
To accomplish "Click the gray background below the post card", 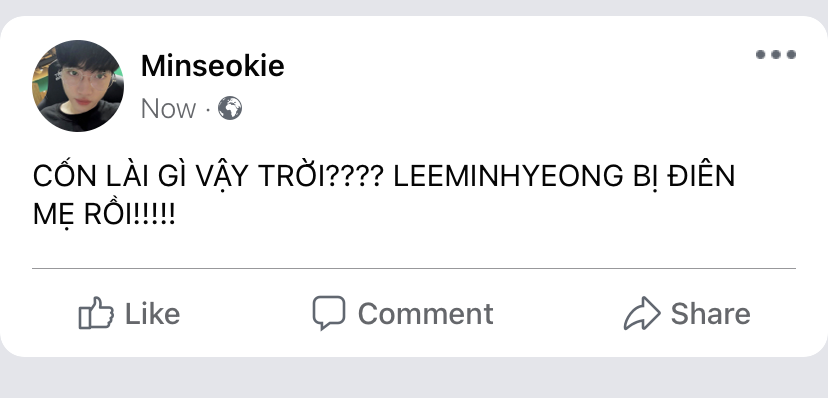I will coord(414,378).
